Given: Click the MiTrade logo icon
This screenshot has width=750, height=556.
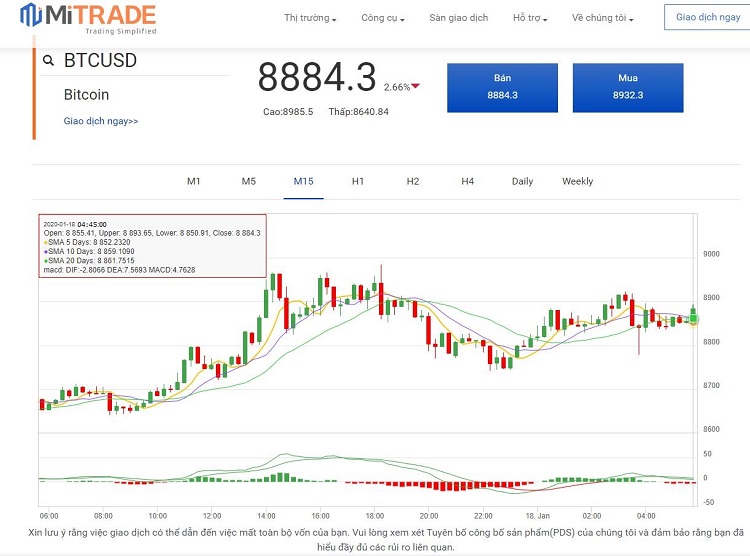Looking at the screenshot, I should click(31, 15).
